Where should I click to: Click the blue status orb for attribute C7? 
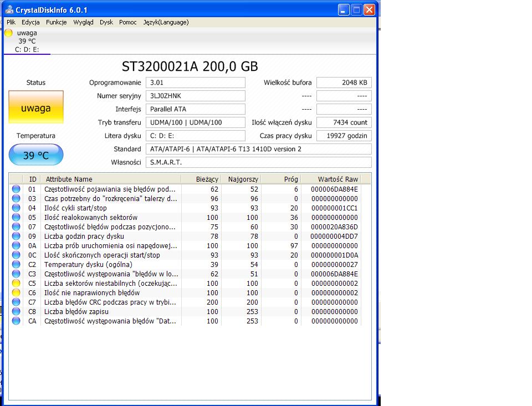(16, 302)
